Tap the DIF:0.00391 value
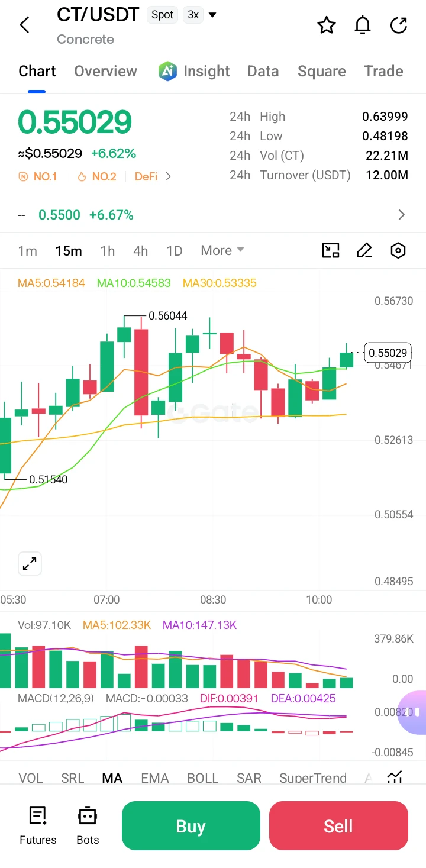Viewport: 426px width, 868px height. 229,698
